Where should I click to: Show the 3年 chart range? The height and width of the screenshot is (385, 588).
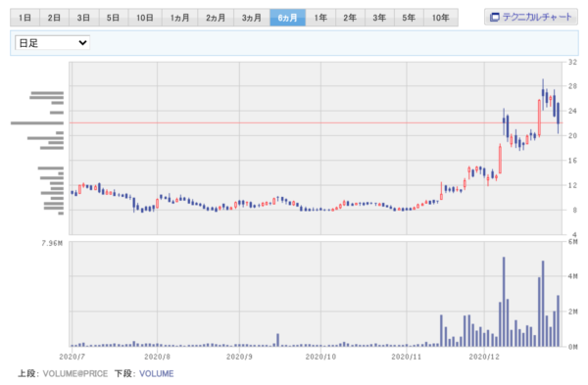379,18
